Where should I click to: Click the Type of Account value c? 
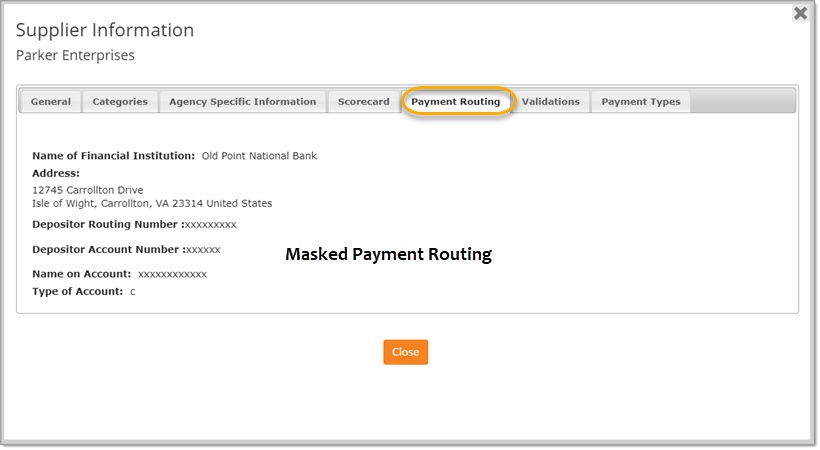[x=132, y=292]
